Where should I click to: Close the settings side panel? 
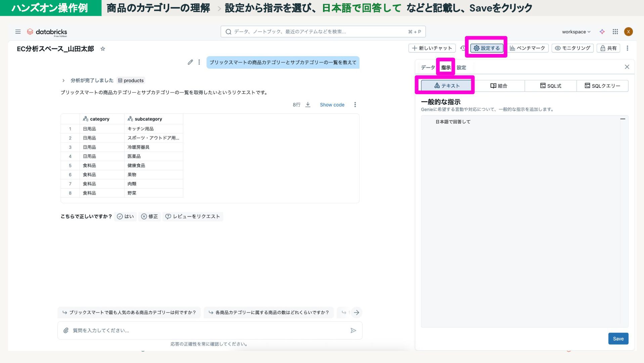[627, 67]
